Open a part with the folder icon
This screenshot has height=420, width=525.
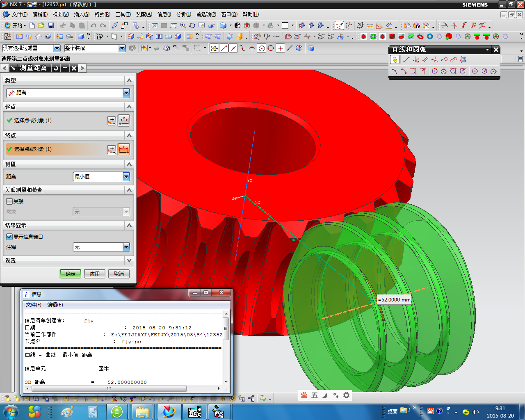point(41,25)
